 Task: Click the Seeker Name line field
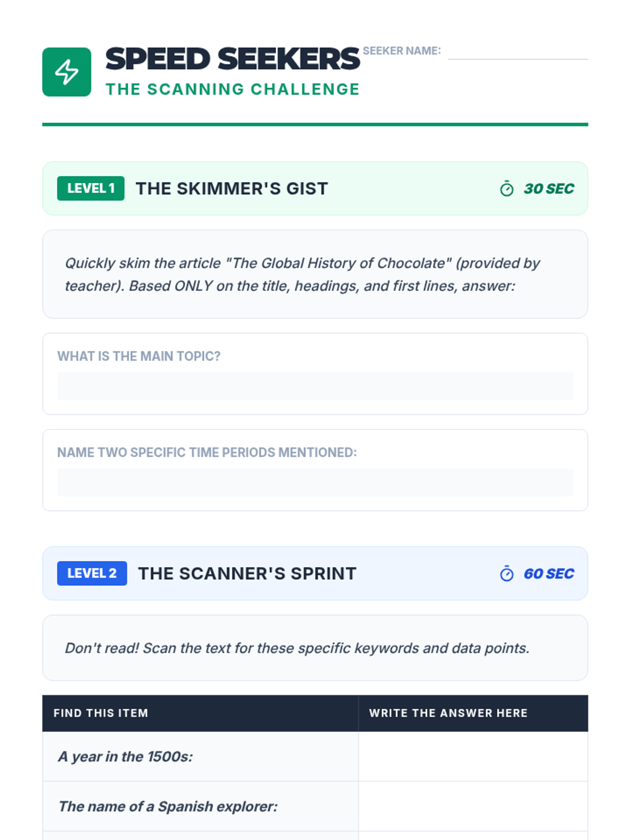click(518, 52)
